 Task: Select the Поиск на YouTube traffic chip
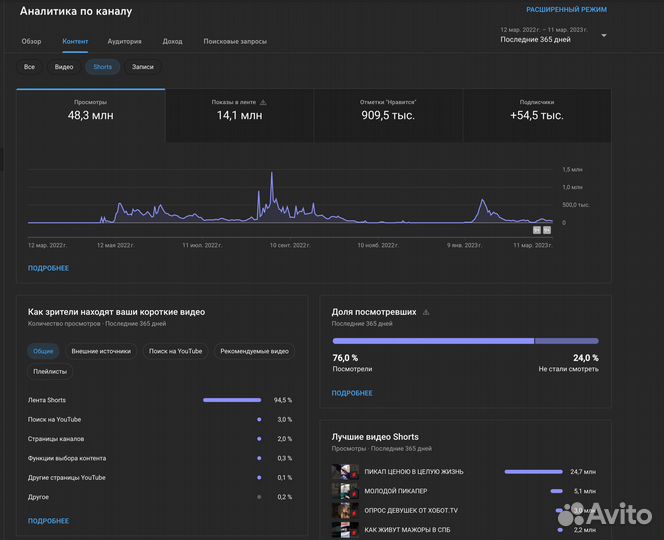point(176,351)
